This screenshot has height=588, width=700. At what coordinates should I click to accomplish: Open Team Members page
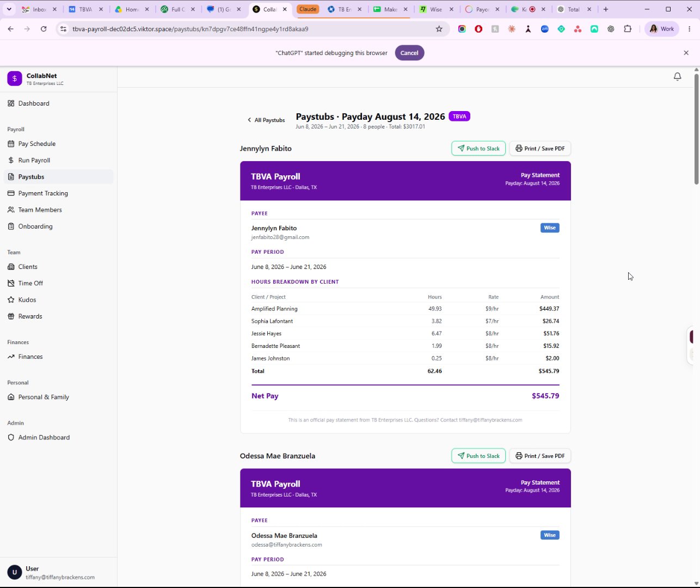58,210
